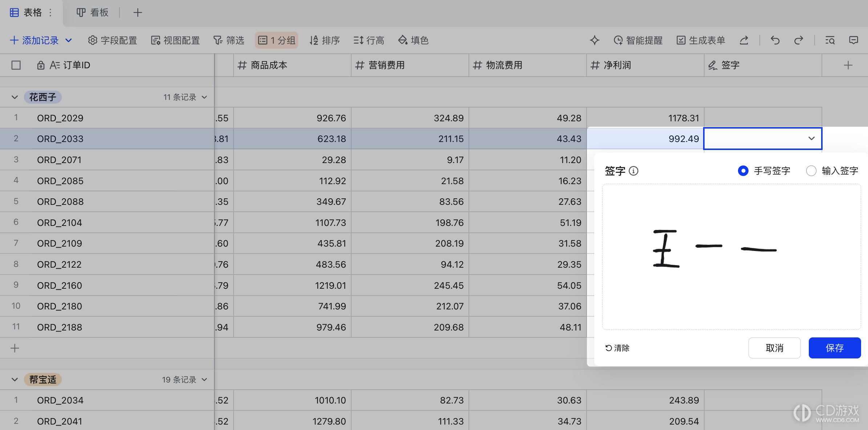Click the 1279.80 商品成本 cell

pos(292,421)
